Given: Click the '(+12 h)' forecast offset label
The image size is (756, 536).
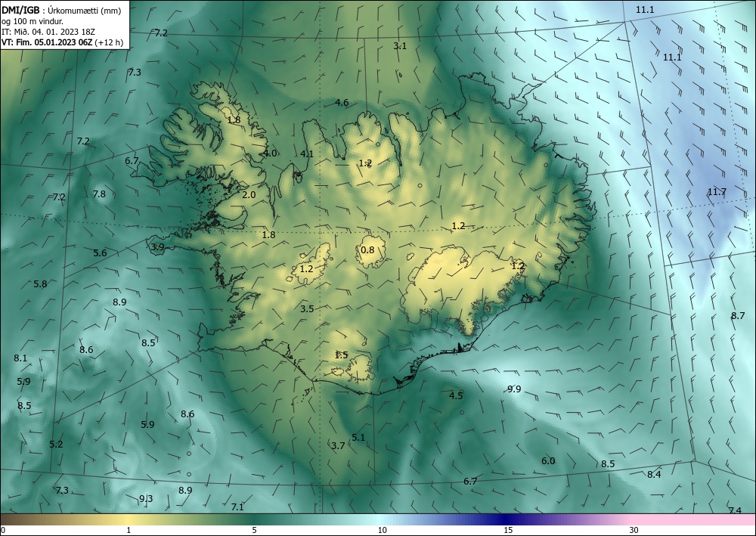Looking at the screenshot, I should 110,42.
